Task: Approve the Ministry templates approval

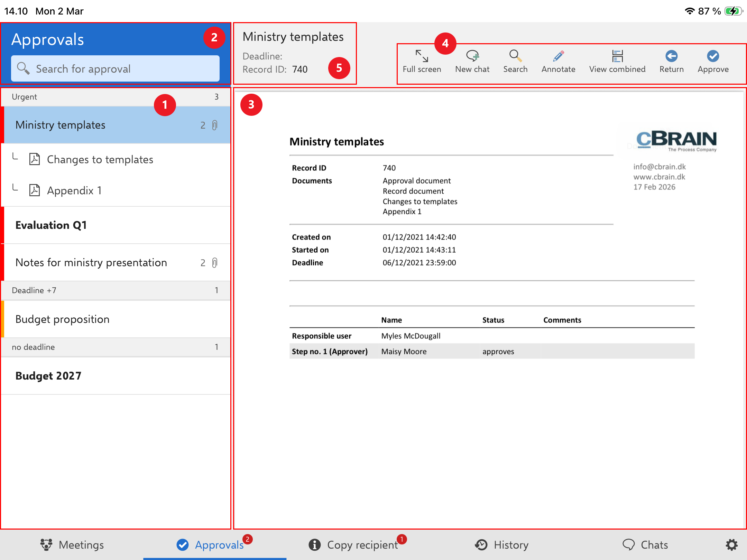Action: (713, 62)
